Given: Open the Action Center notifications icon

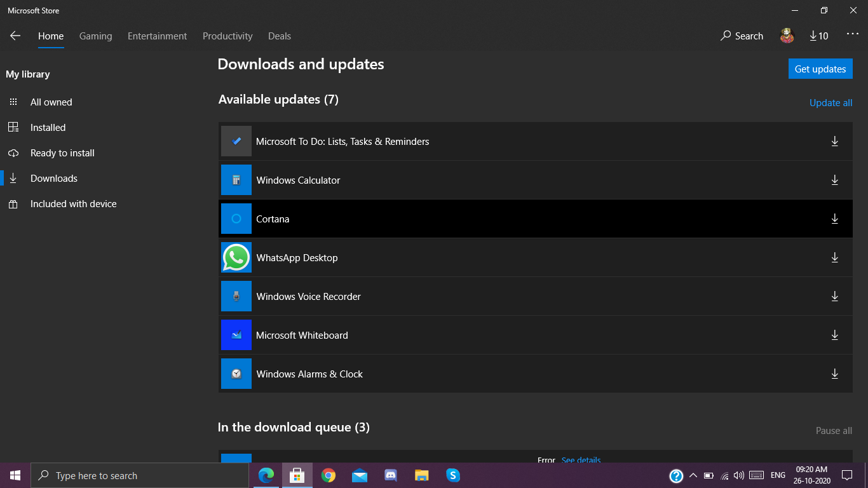Looking at the screenshot, I should pyautogui.click(x=847, y=475).
